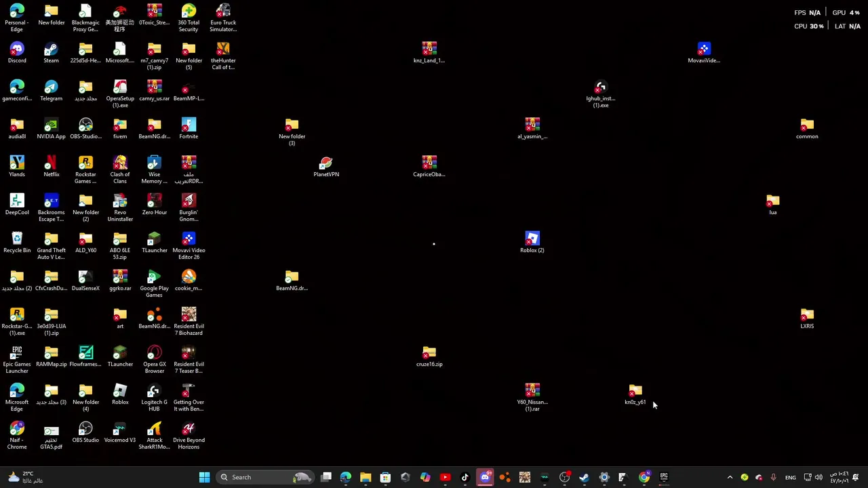Launch Telegram from the desktop
The width and height of the screenshot is (868, 488).
51,91
